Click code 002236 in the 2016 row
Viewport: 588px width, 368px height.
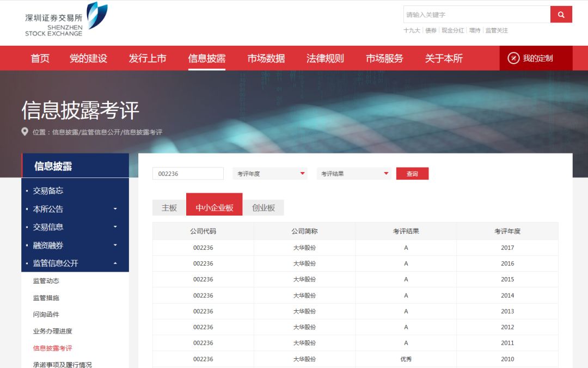pyautogui.click(x=203, y=263)
